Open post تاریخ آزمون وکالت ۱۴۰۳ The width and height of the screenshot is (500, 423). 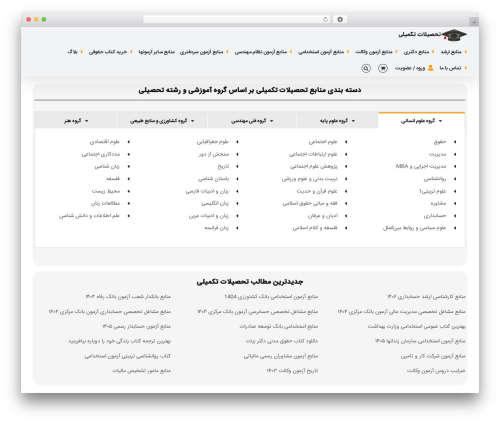(292, 371)
